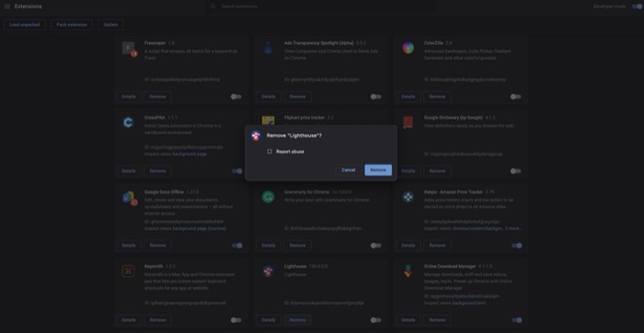
Task: Click the Google Docs Offline icon
Action: coord(130,199)
